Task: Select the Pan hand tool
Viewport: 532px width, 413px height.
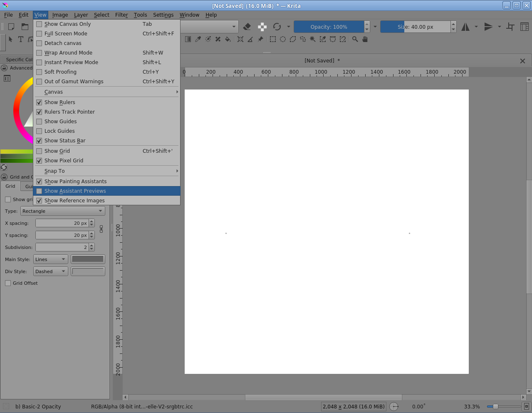Action: [365, 39]
